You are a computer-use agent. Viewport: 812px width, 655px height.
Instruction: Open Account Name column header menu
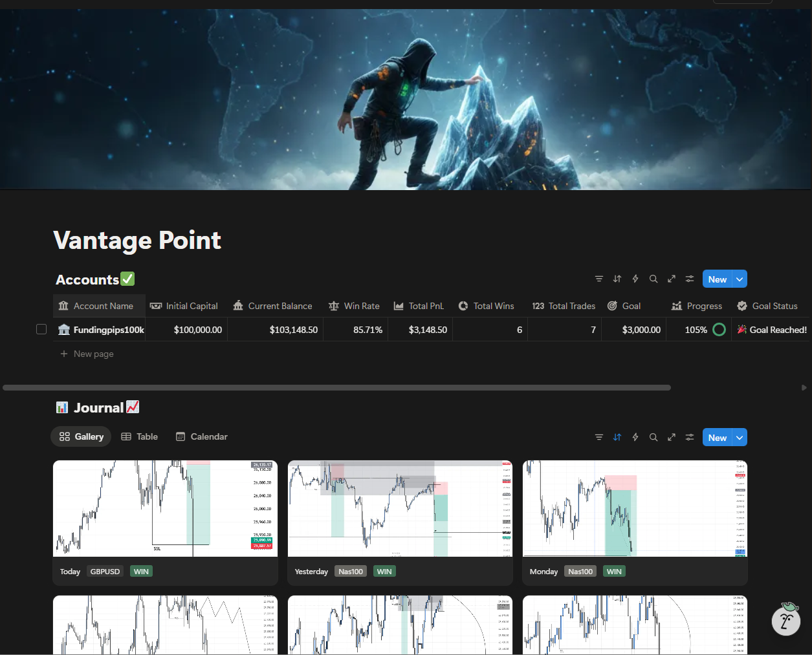(x=99, y=306)
